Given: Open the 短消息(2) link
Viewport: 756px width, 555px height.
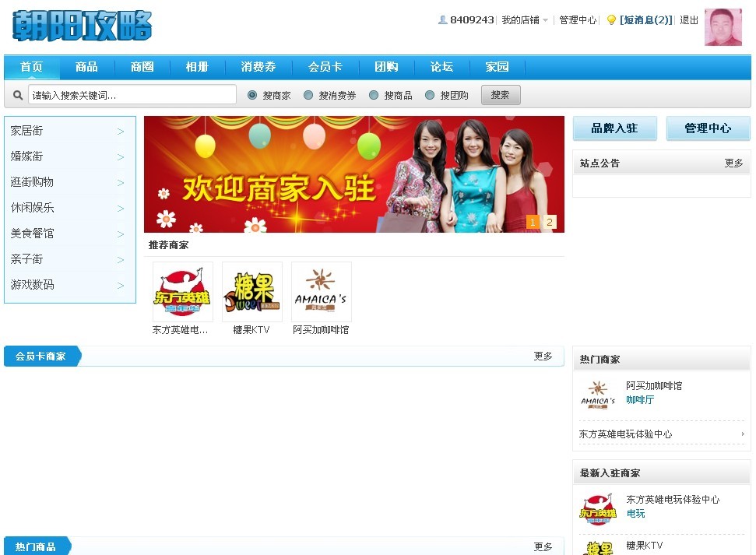Looking at the screenshot, I should (x=645, y=19).
